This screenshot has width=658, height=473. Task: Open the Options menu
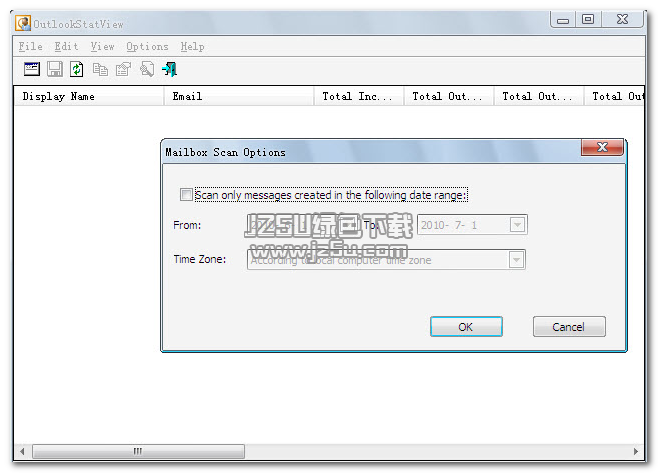click(x=147, y=47)
